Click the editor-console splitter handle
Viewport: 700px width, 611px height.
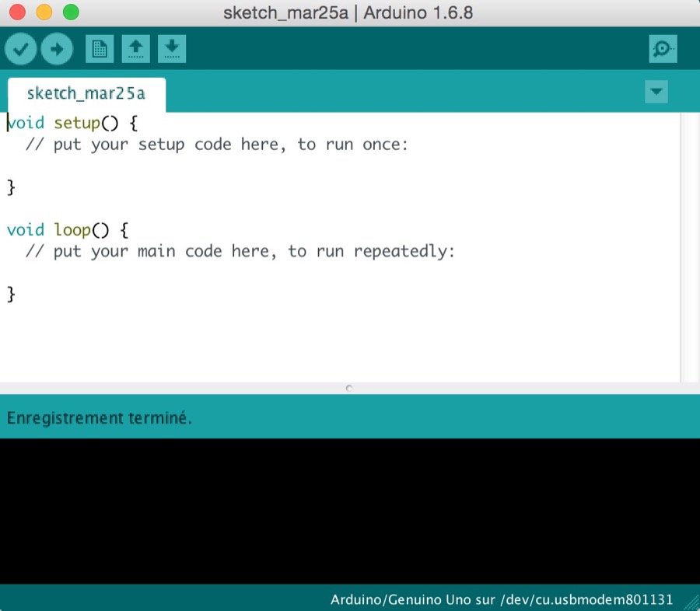(x=349, y=389)
